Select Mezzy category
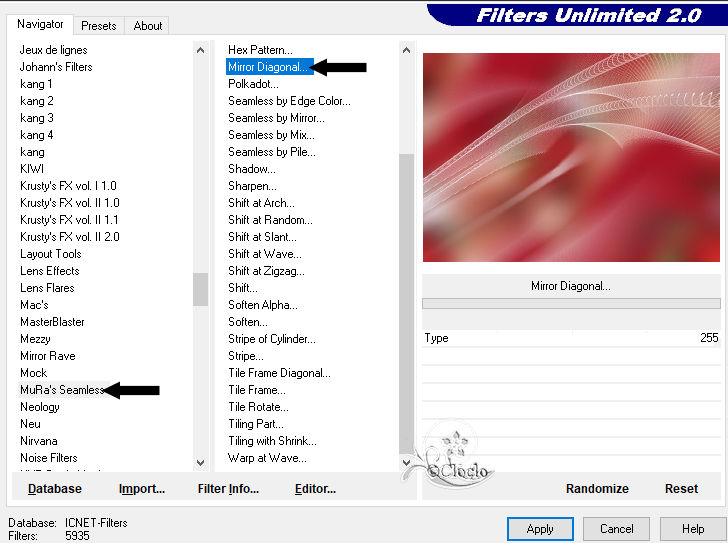 point(35,339)
